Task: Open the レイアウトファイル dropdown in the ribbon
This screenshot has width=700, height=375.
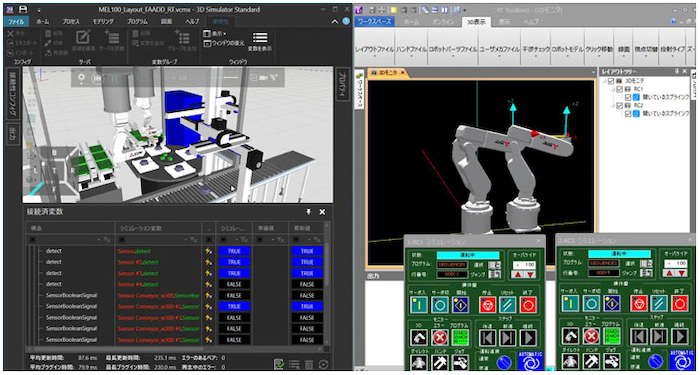Action: pos(375,49)
